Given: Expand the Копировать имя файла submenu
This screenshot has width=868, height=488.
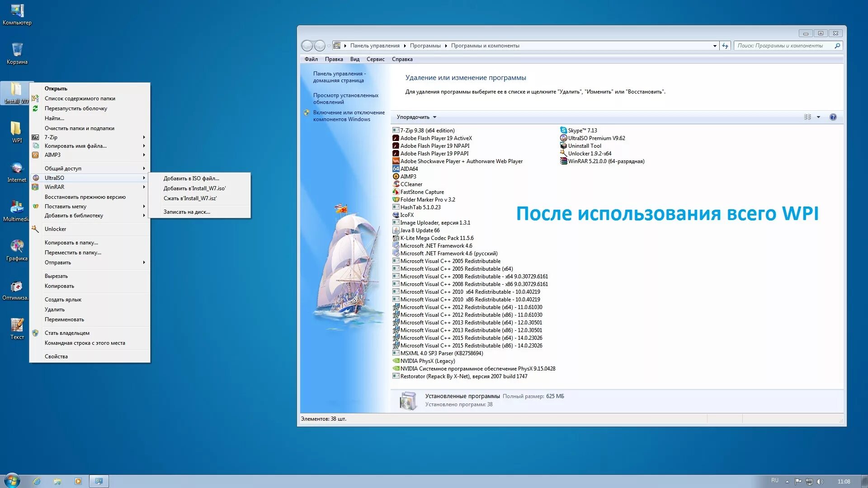Looking at the screenshot, I should click(x=144, y=146).
